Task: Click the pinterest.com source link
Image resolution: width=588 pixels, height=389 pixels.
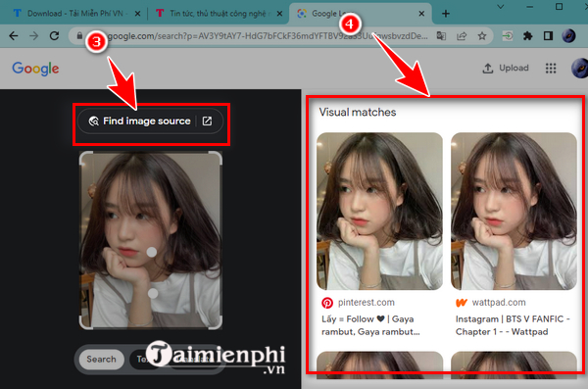Action: click(367, 303)
